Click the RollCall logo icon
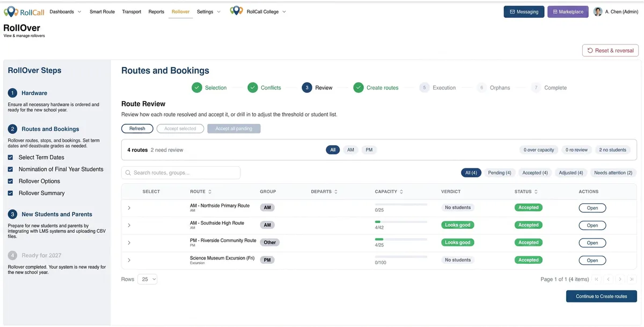 click(x=10, y=11)
